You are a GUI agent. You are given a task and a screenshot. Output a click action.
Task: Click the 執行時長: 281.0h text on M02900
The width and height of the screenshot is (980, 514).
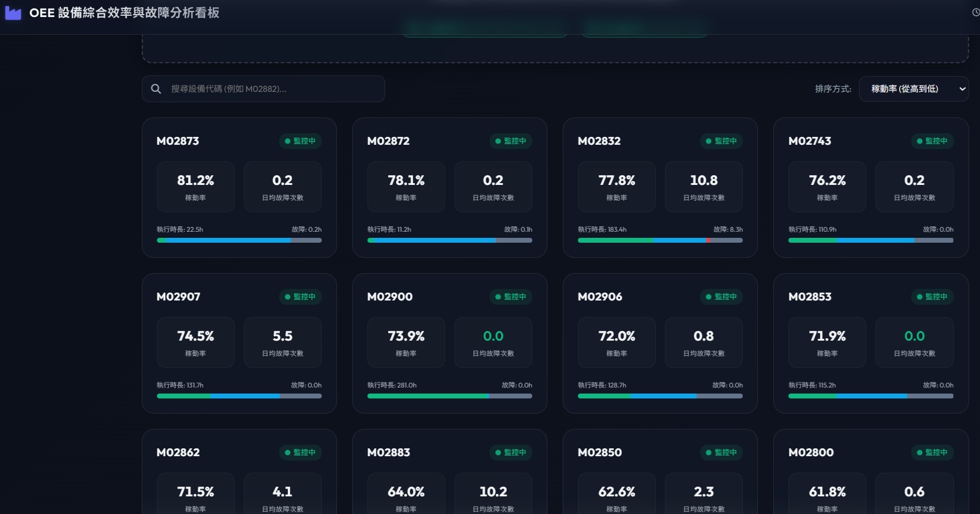click(x=392, y=386)
